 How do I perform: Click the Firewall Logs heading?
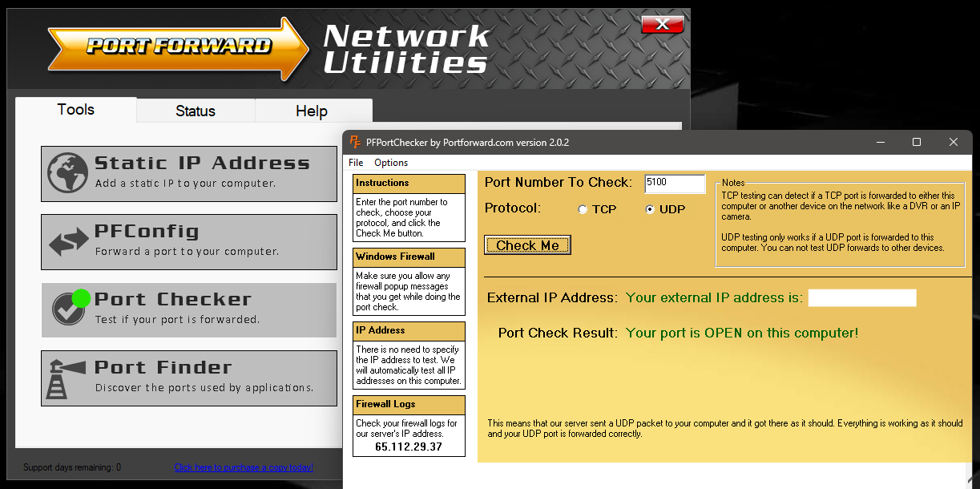click(385, 404)
